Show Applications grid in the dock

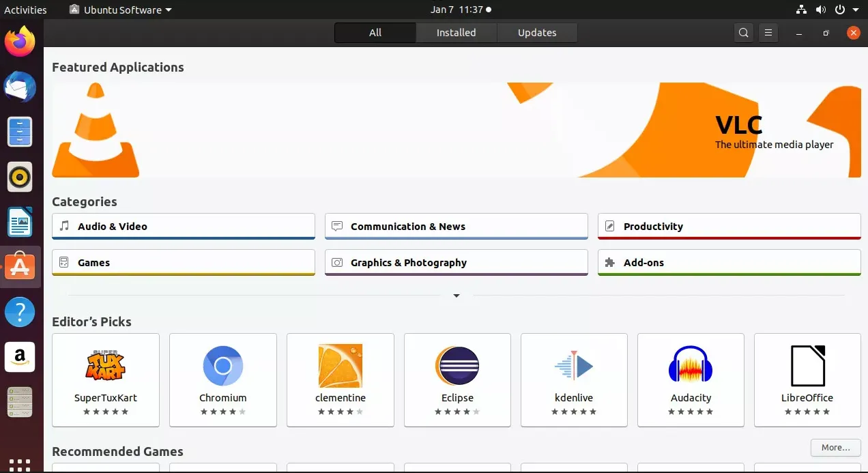20,465
